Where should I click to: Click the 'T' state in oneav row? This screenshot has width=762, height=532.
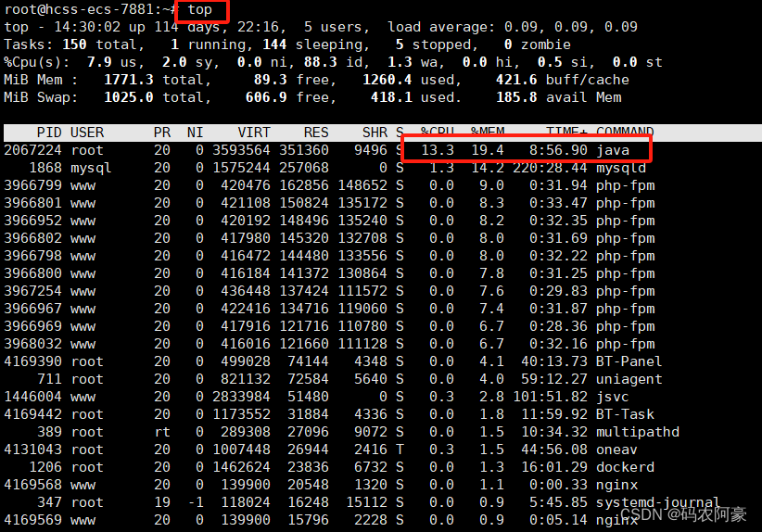(x=400, y=450)
